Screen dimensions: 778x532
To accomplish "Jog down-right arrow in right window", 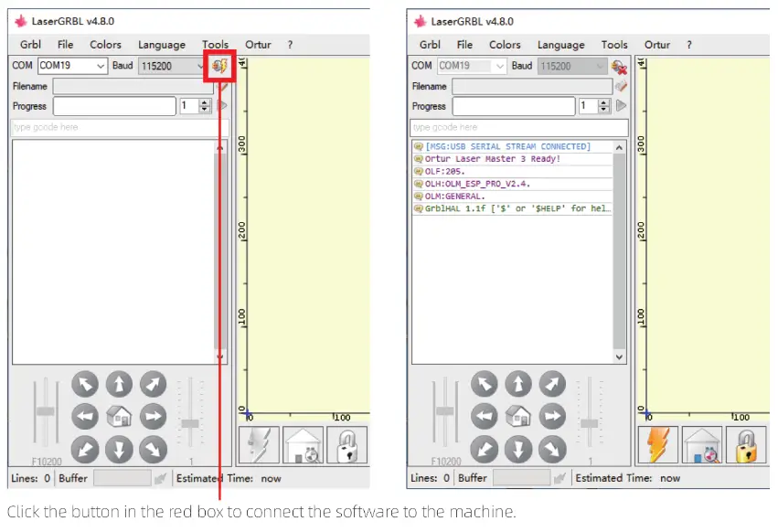I will pos(552,450).
